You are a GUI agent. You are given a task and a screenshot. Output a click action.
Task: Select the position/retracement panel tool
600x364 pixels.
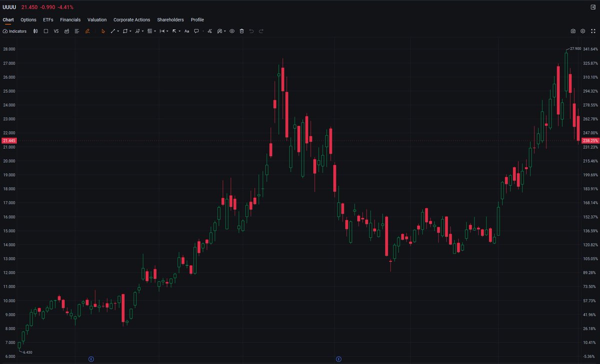(x=149, y=31)
